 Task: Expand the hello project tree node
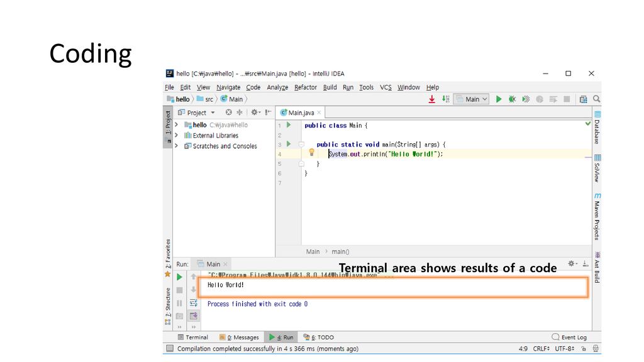click(x=177, y=124)
